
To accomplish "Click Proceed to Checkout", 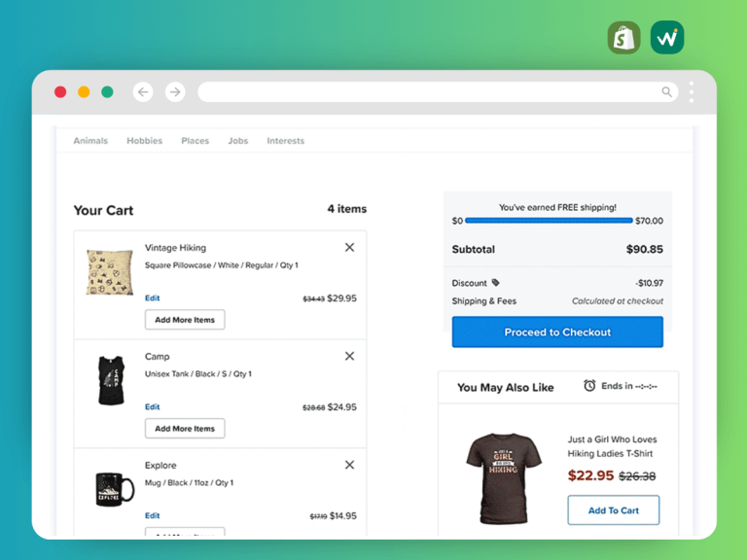I will pyautogui.click(x=557, y=332).
